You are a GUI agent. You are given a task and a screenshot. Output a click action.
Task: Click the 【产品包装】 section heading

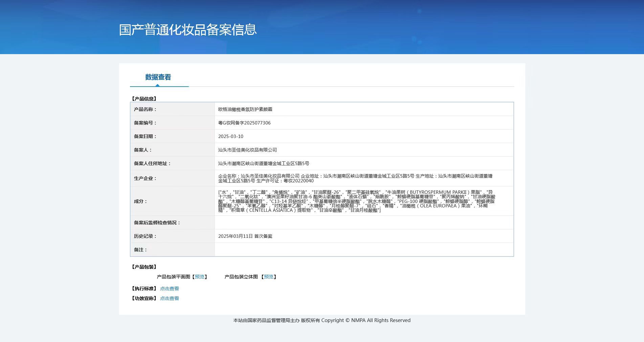point(144,267)
